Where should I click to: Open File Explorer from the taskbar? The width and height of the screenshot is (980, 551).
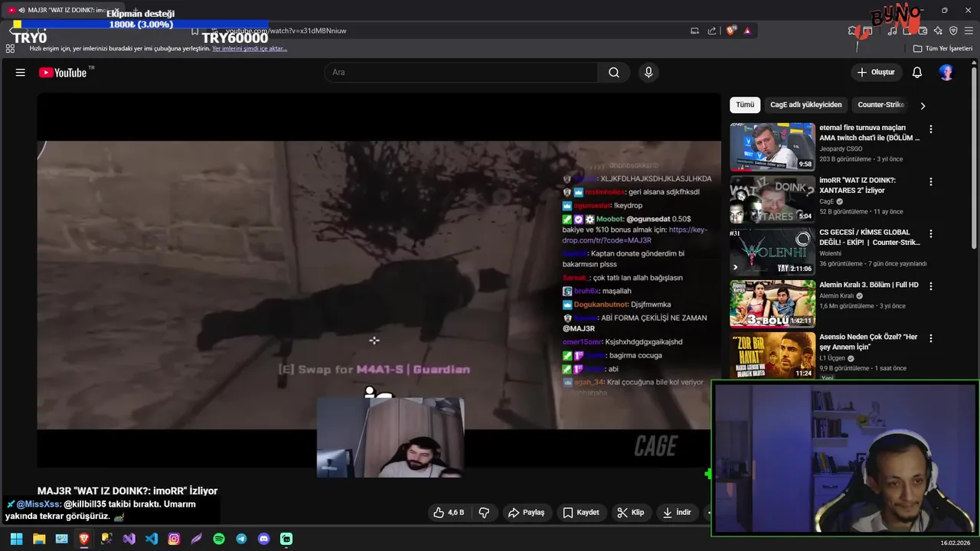[x=39, y=539]
